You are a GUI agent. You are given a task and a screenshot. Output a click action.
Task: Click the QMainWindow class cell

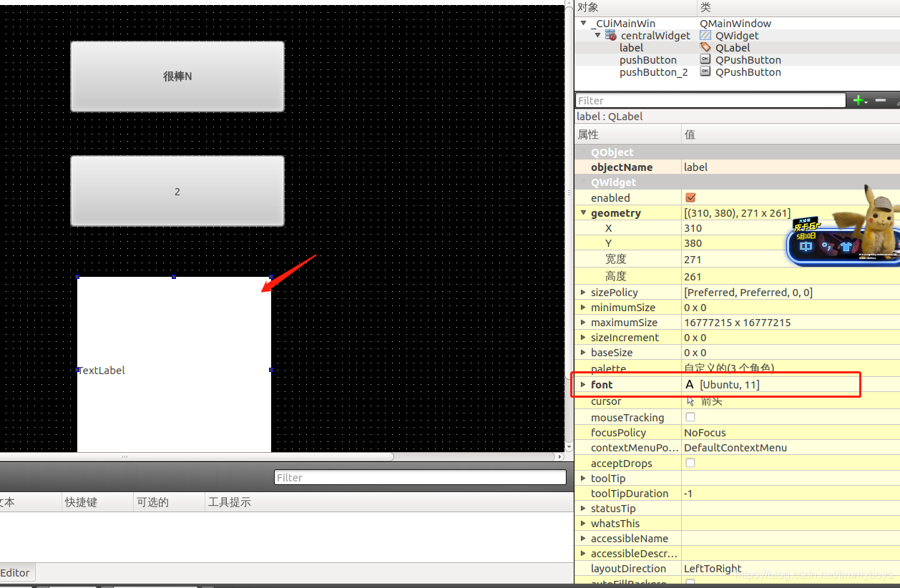(735, 23)
